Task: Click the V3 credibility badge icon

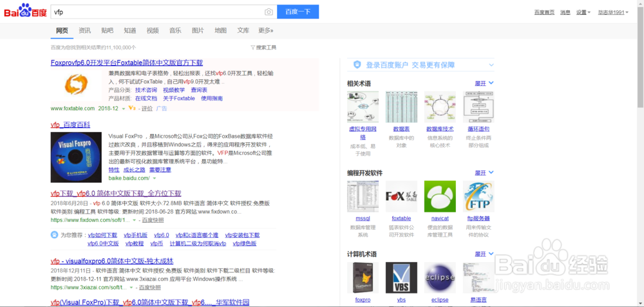Action: (132, 108)
